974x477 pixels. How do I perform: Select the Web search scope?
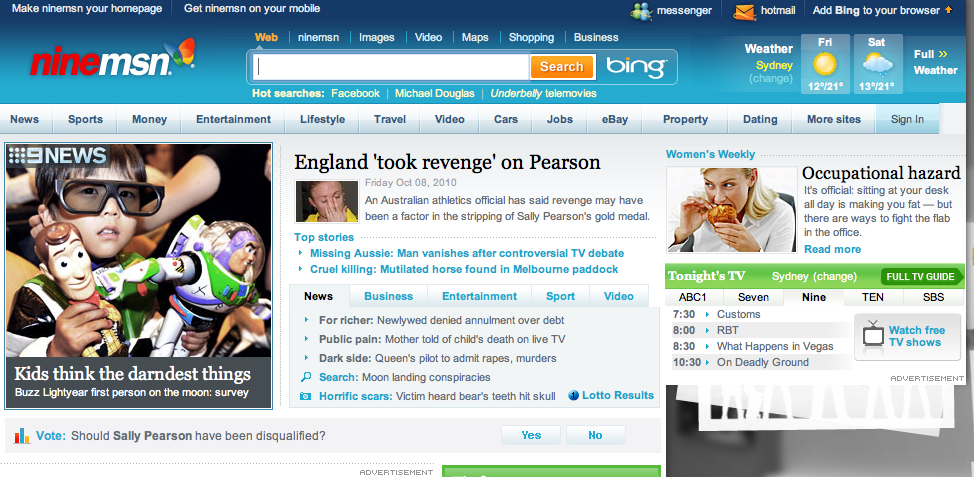click(266, 37)
